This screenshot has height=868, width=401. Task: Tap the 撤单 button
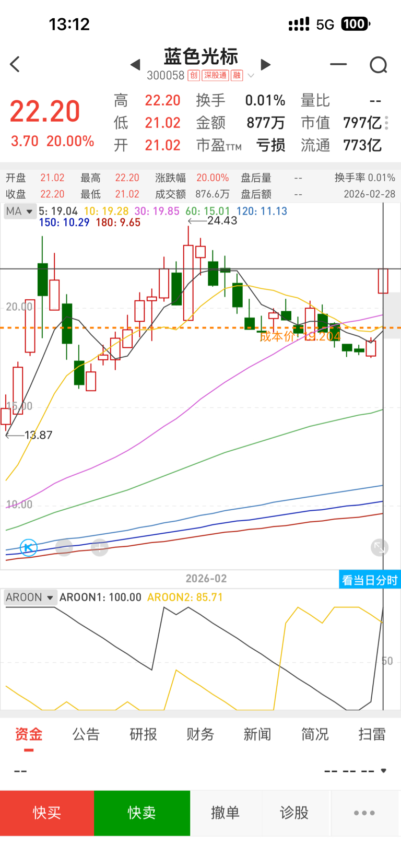(226, 813)
